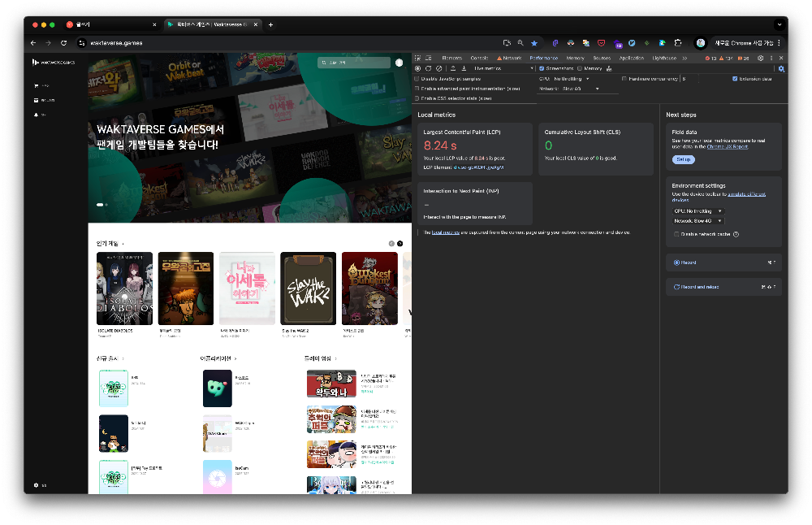Open CPU: No throttling dropdown in Environment settings
Viewport: 812px width, 525px height.
click(x=698, y=211)
